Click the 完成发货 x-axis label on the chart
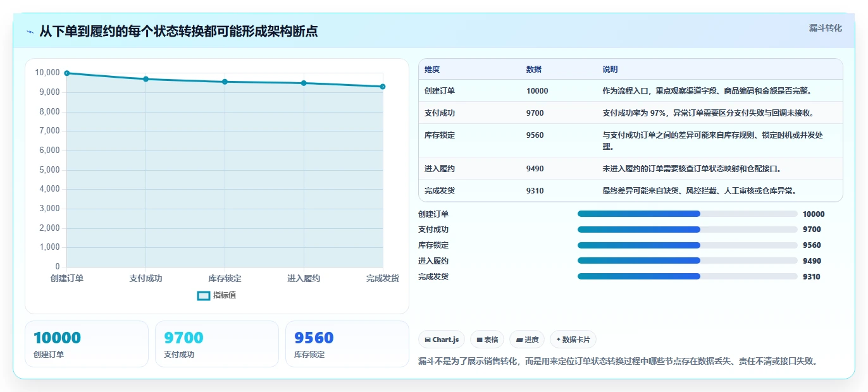This screenshot has height=392, width=868. (383, 279)
